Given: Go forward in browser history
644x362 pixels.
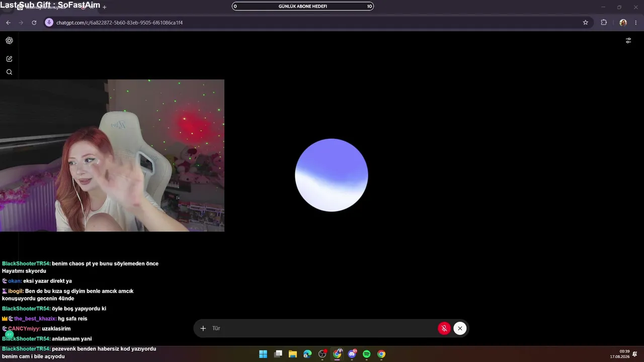Looking at the screenshot, I should click(x=21, y=23).
